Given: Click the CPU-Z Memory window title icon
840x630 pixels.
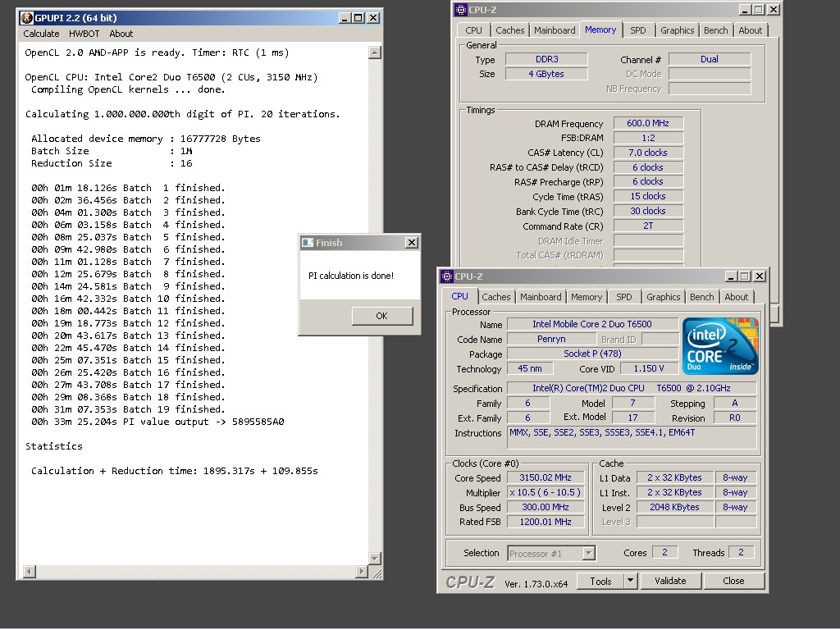Looking at the screenshot, I should [x=461, y=10].
